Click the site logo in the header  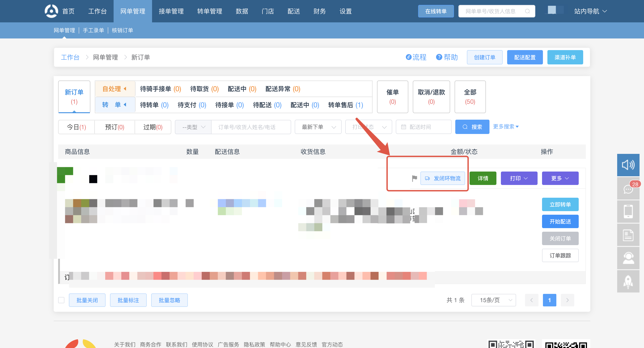pyautogui.click(x=51, y=11)
